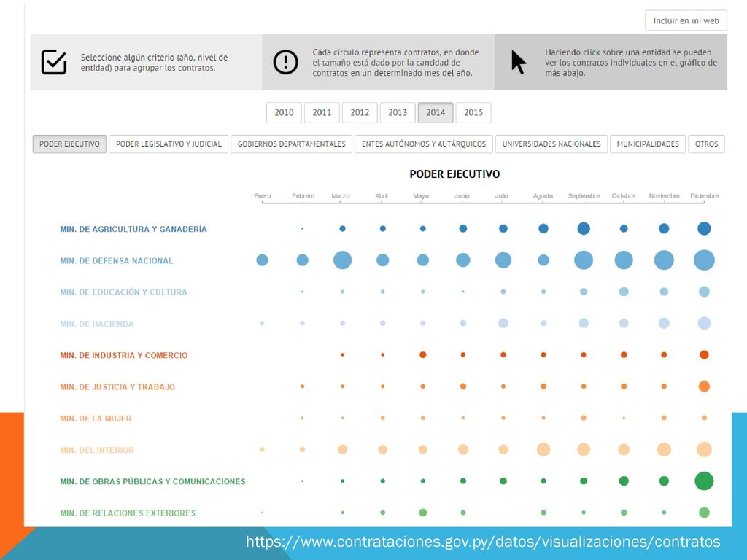747x560 pixels.
Task: Click Defensa Nacional December contracts circle
Action: click(704, 260)
